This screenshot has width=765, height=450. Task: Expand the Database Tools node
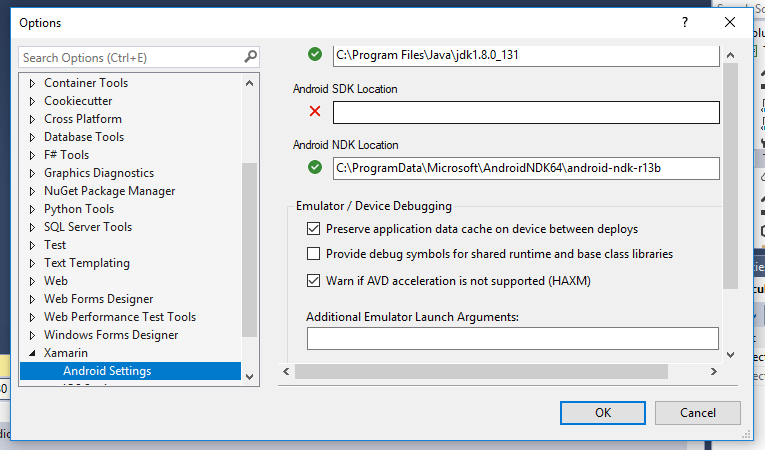32,137
